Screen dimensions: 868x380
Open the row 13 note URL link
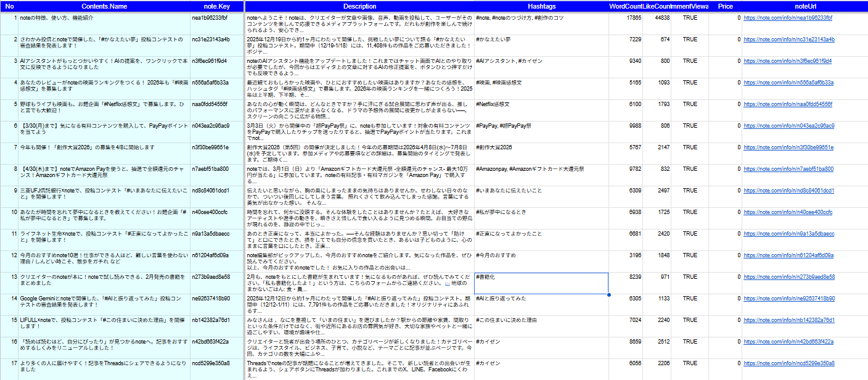[788, 277]
